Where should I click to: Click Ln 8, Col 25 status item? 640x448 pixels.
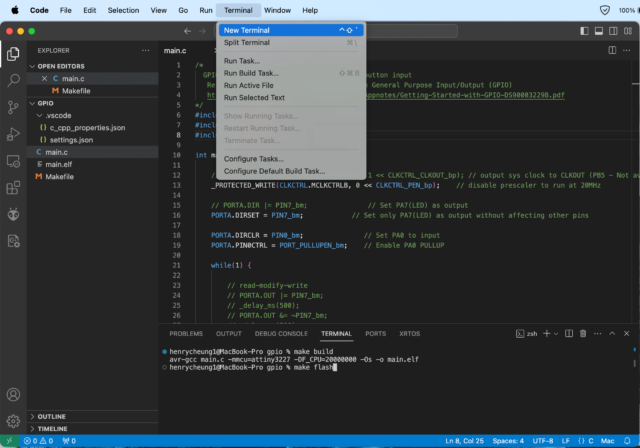[x=464, y=441]
